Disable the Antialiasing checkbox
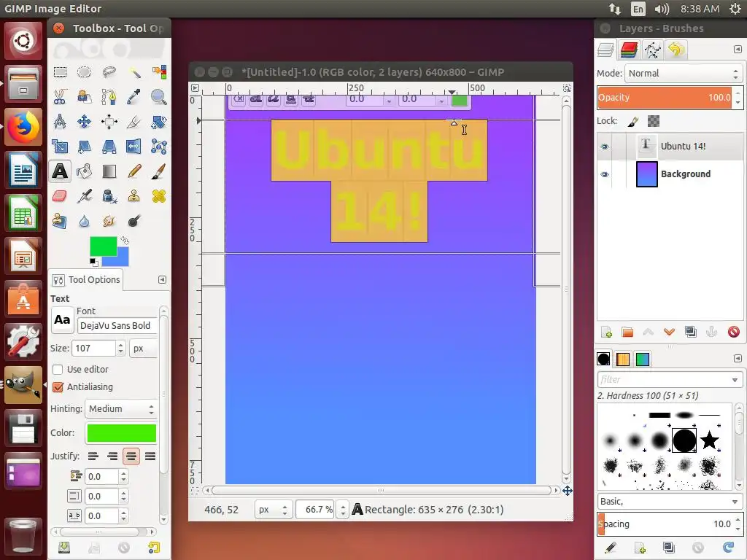747x560 pixels. coord(58,386)
